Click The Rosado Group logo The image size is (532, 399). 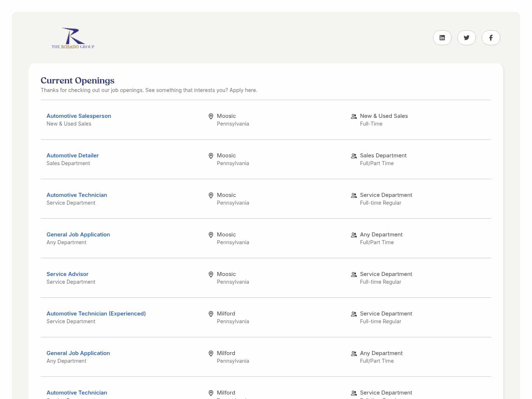(x=73, y=38)
